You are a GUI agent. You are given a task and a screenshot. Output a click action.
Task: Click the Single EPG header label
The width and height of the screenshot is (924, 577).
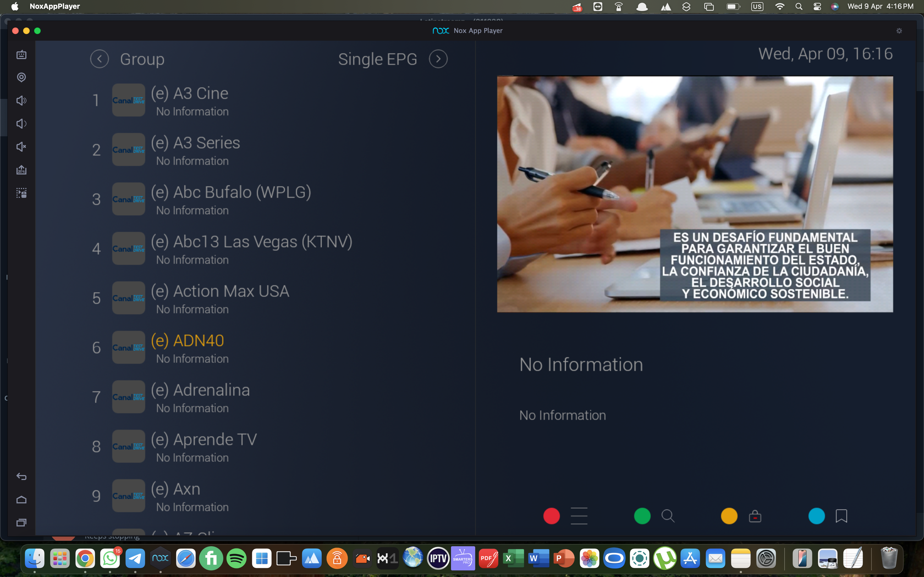pos(377,59)
